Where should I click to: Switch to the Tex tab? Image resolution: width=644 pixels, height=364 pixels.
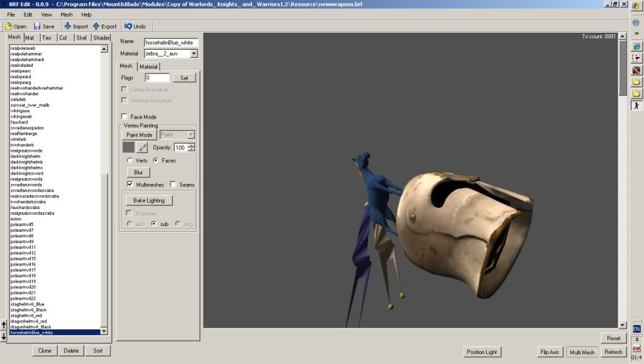tap(47, 37)
